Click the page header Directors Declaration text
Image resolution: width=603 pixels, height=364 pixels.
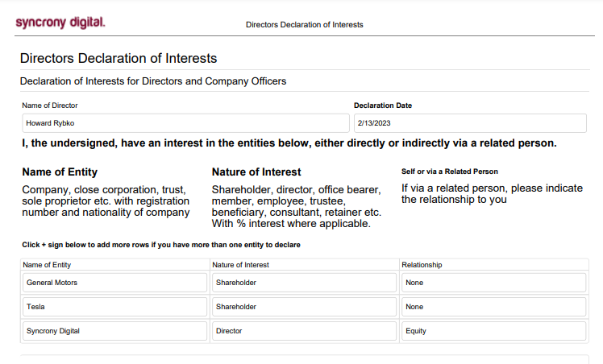point(304,25)
